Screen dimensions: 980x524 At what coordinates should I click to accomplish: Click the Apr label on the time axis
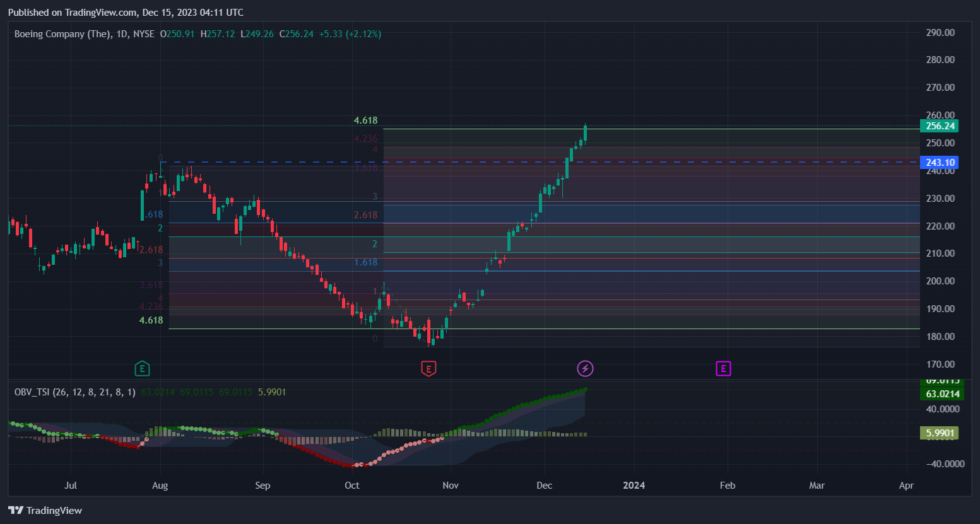(906, 486)
